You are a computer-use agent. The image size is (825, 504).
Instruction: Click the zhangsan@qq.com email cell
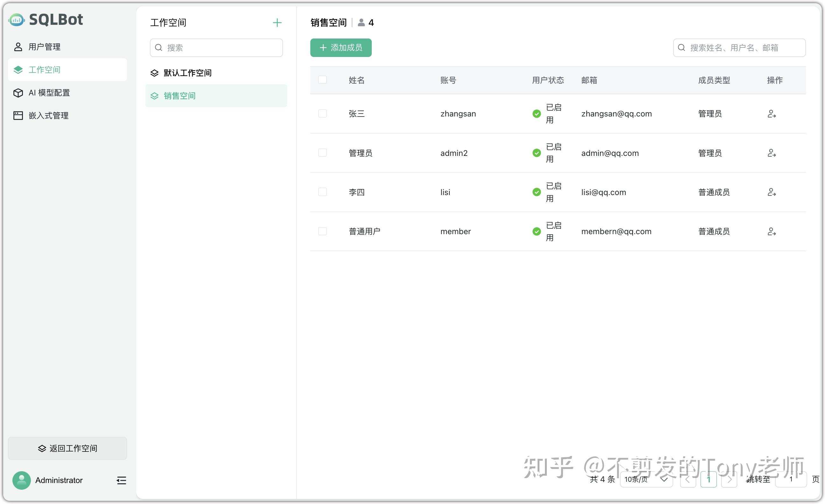617,114
